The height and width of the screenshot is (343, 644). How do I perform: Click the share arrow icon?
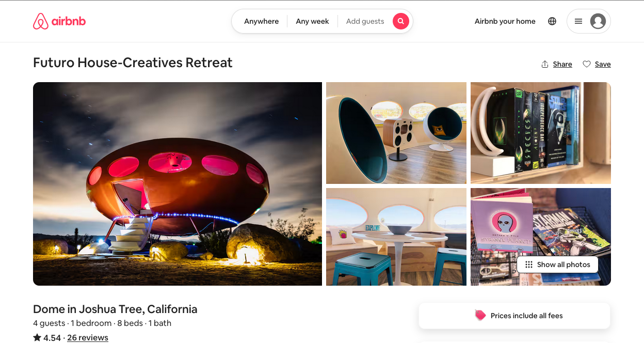click(545, 64)
